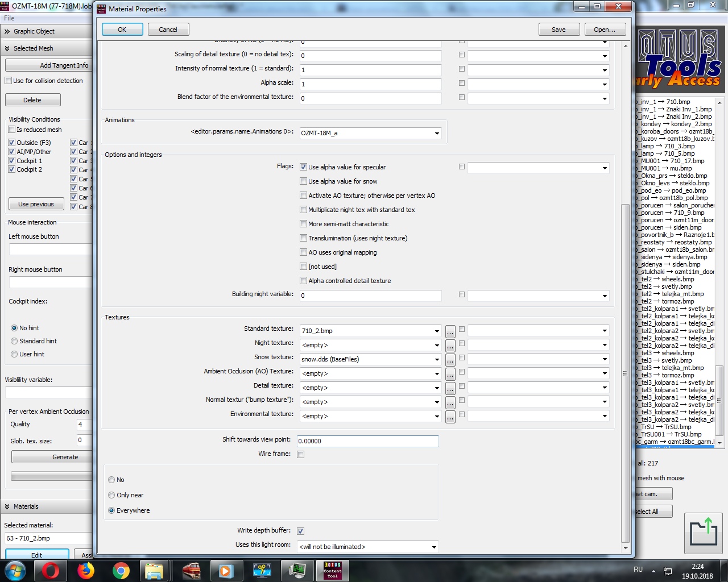Click the folder export icon with green arrow
Image resolution: width=728 pixels, height=582 pixels.
coord(703,533)
